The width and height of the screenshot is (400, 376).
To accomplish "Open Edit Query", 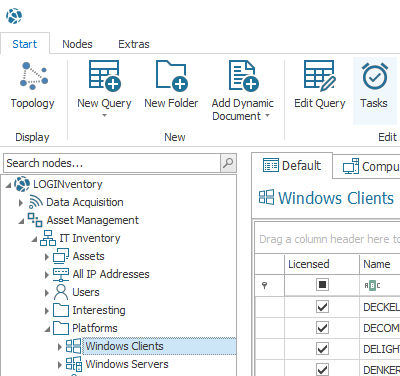I will tap(320, 86).
